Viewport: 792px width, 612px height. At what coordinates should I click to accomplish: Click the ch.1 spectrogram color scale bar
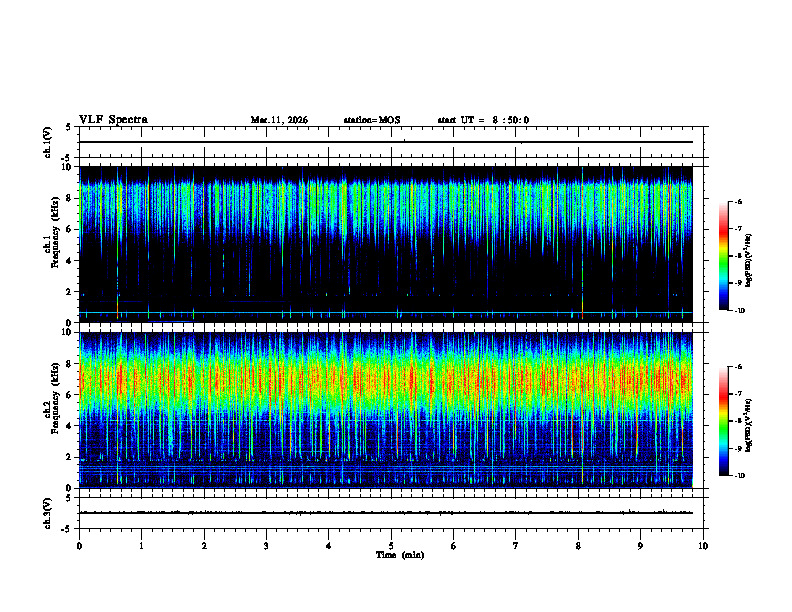pyautogui.click(x=724, y=256)
